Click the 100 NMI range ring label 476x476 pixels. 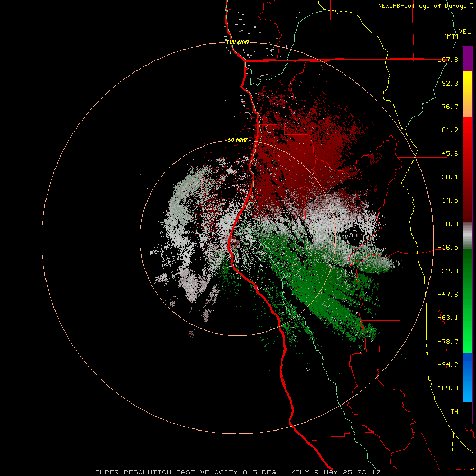237,42
